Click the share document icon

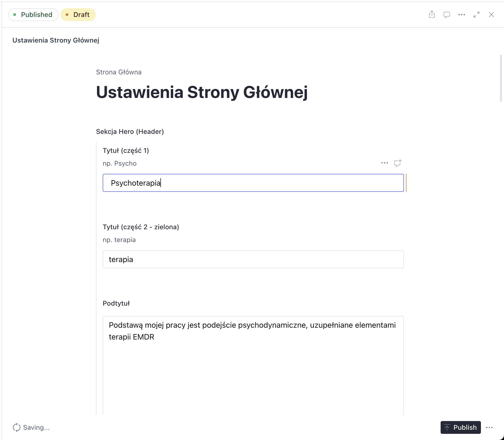(x=432, y=15)
